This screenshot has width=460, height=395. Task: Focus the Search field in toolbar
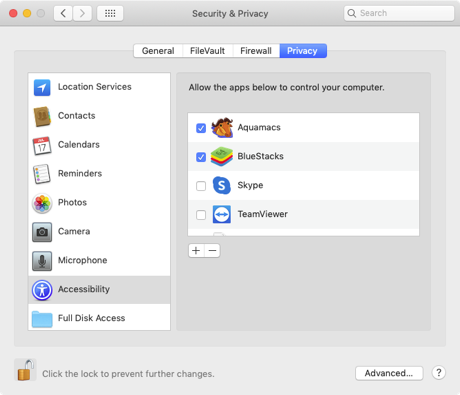399,13
